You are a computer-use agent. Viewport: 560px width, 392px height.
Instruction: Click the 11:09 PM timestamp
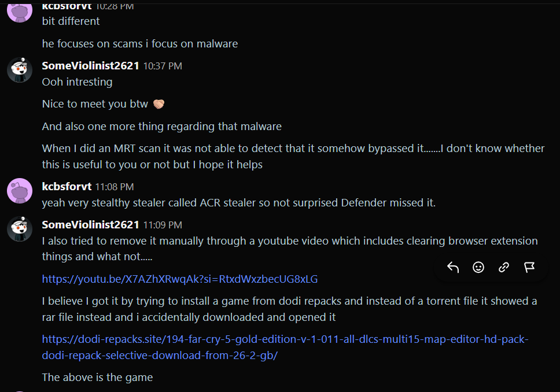pos(163,225)
